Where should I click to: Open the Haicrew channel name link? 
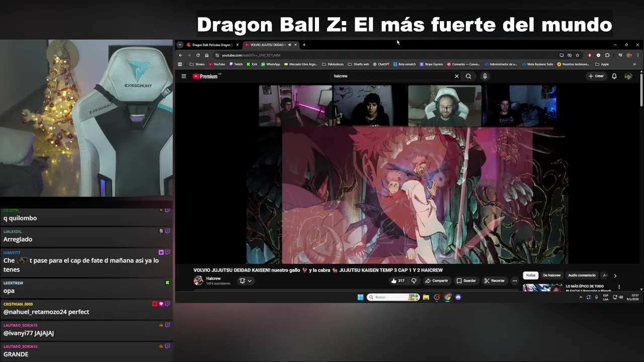(x=213, y=279)
